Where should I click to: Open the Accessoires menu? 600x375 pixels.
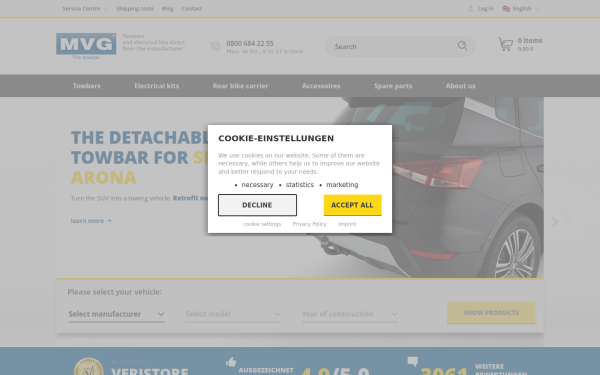(321, 86)
